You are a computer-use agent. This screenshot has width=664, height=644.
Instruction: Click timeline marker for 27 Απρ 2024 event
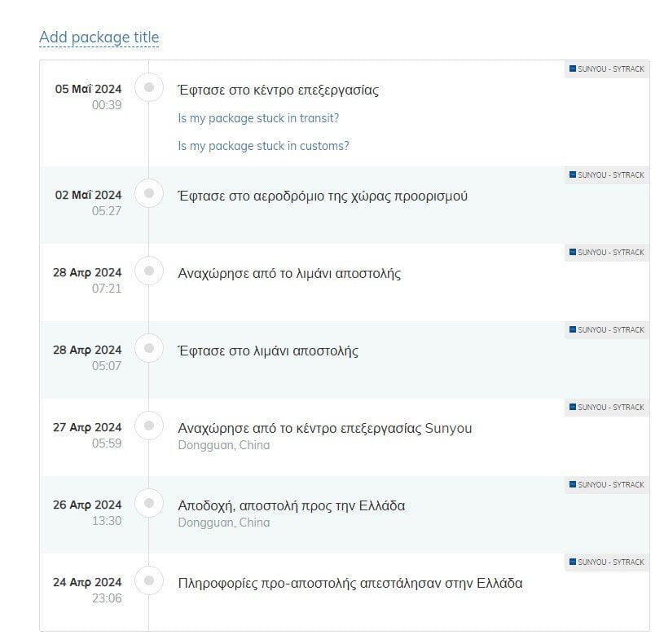(x=149, y=426)
